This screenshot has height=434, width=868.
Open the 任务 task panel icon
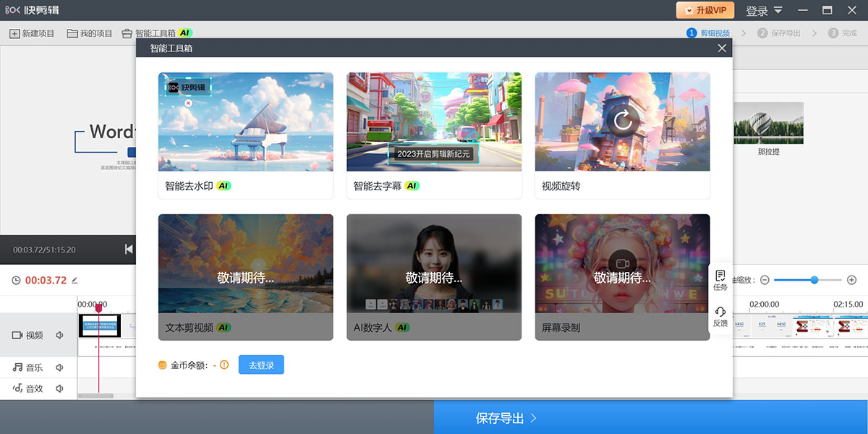coord(720,279)
